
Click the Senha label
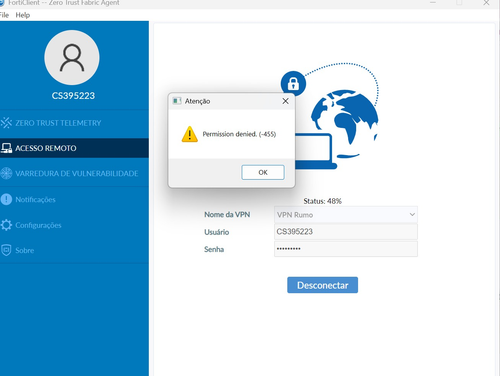214,249
